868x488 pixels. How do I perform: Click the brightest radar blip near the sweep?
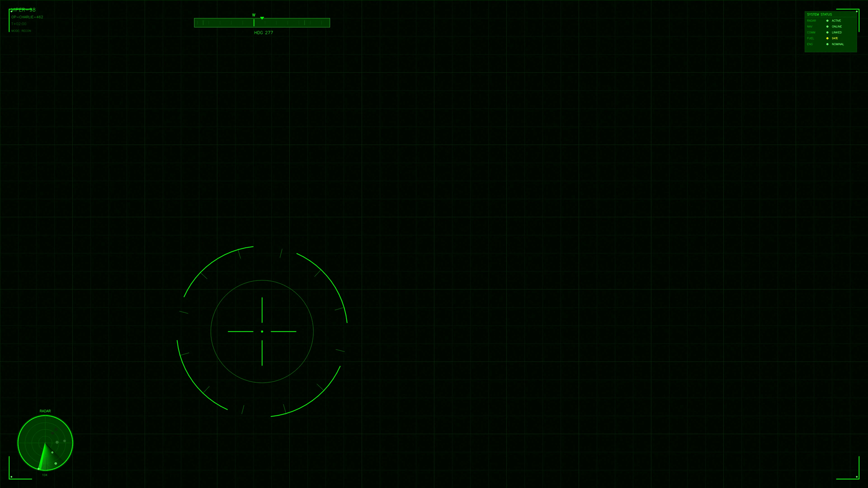click(x=39, y=469)
